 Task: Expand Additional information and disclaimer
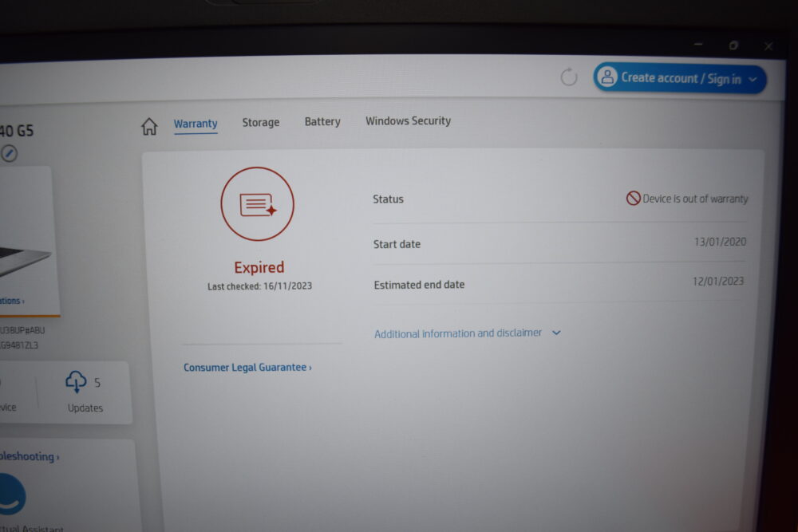click(x=467, y=333)
